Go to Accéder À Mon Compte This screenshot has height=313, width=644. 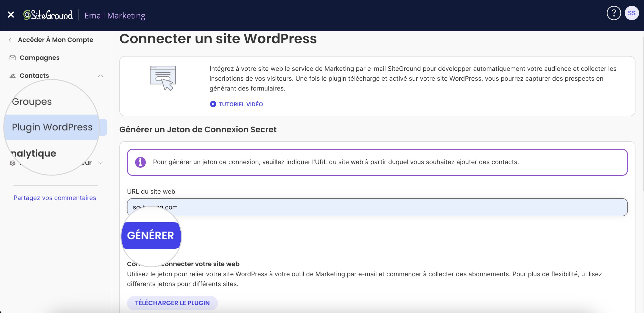(56, 40)
